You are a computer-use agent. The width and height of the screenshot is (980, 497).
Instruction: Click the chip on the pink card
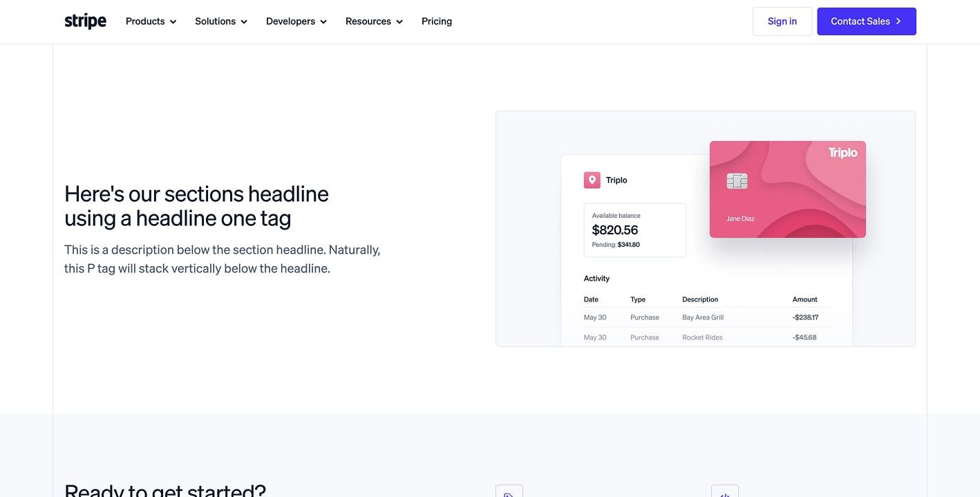737,181
